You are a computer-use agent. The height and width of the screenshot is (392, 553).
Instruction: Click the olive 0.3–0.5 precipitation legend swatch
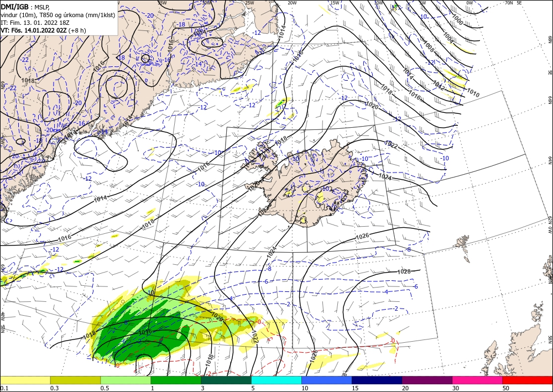point(75,380)
